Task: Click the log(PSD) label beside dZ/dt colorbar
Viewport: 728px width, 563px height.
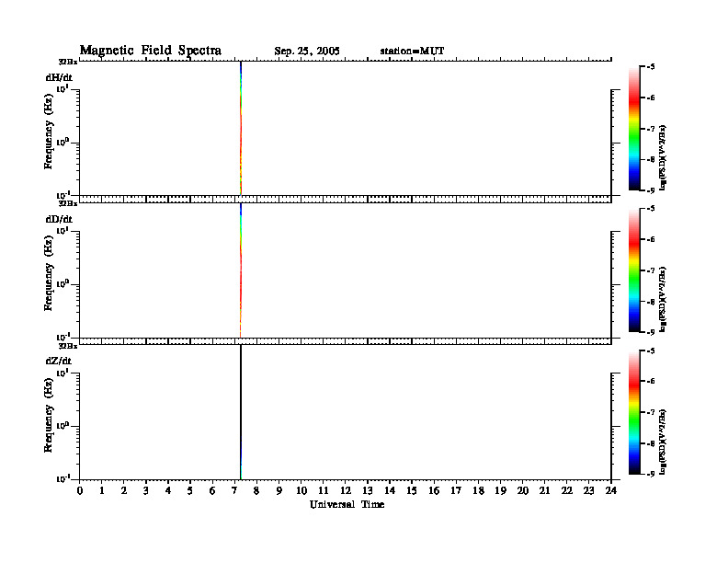Action: point(663,442)
